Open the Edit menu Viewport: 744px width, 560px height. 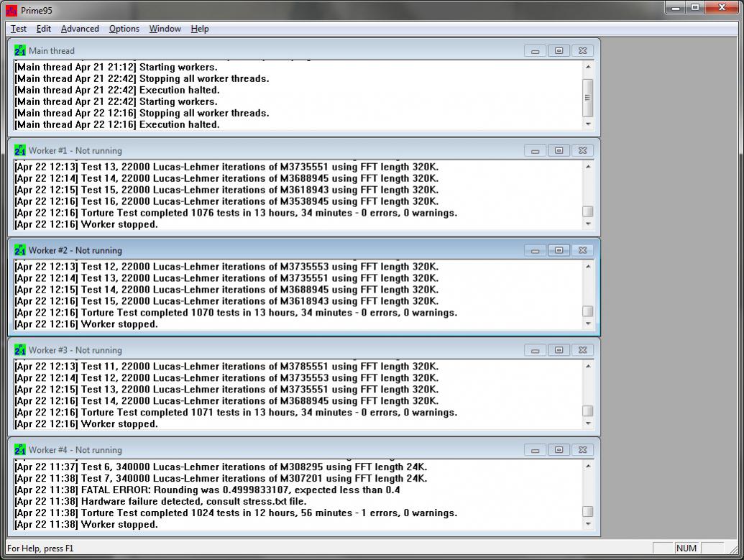point(44,29)
